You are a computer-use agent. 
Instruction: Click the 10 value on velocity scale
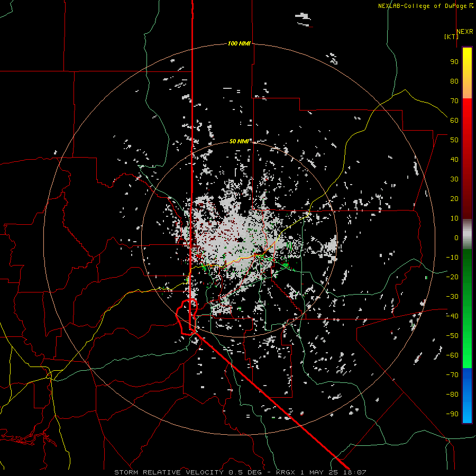click(454, 218)
